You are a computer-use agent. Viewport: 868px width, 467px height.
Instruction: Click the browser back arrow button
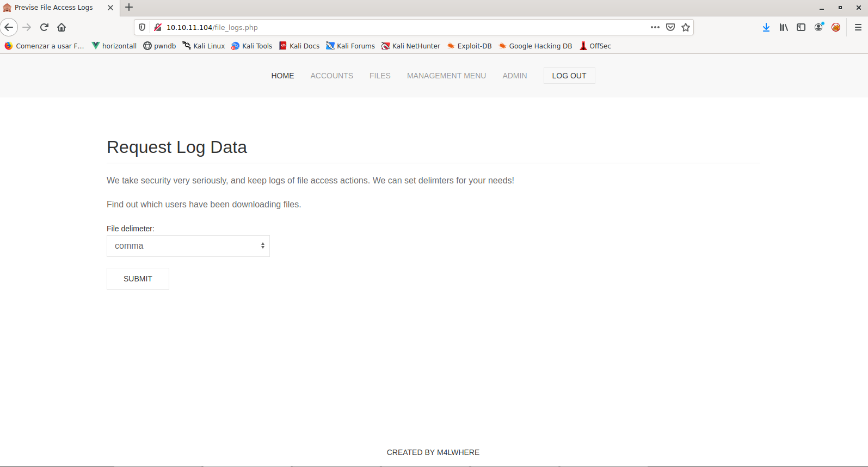click(x=9, y=27)
